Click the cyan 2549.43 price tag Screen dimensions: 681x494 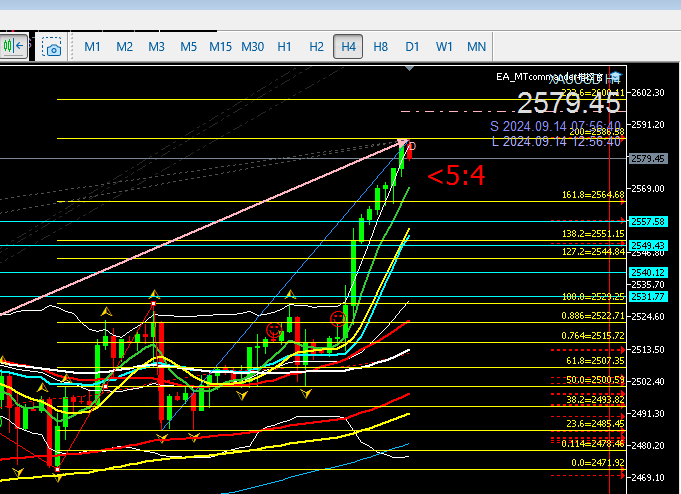click(x=648, y=245)
